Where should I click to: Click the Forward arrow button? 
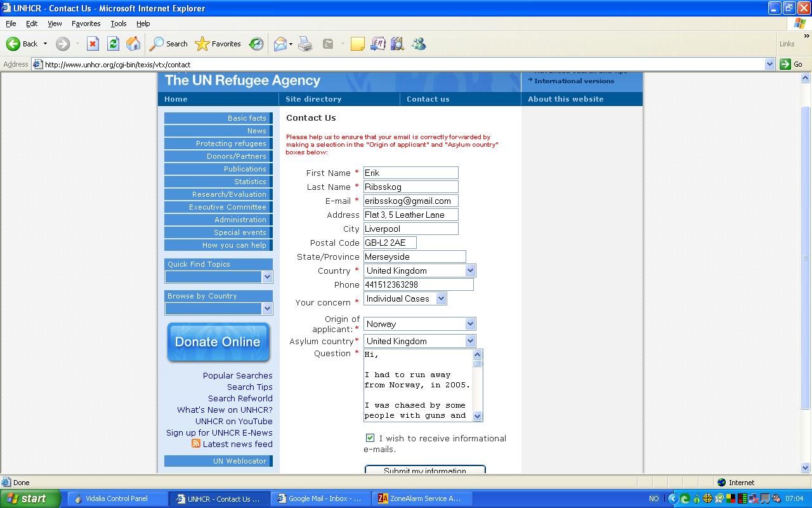[x=62, y=44]
